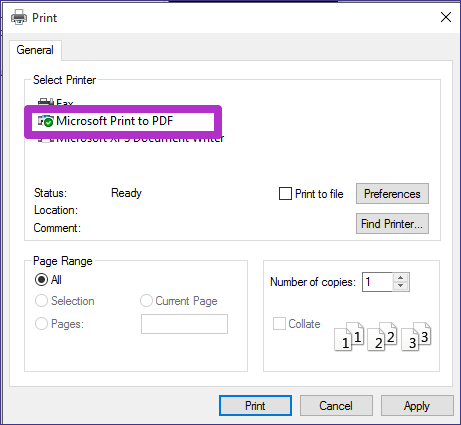Increase number of copies with up arrow
Image resolution: width=461 pixels, height=425 pixels.
401,278
